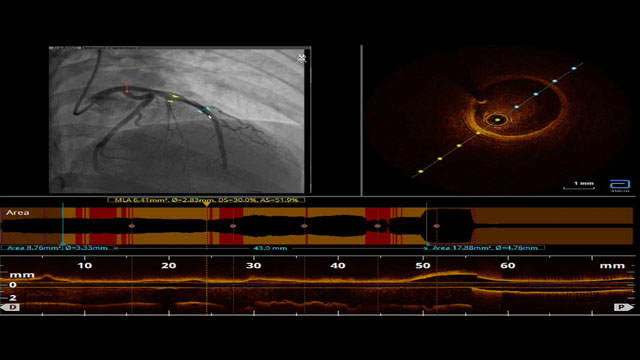Click the 1 mm scale bar on OCT view
Screen dimensions: 640x360
click(x=579, y=186)
